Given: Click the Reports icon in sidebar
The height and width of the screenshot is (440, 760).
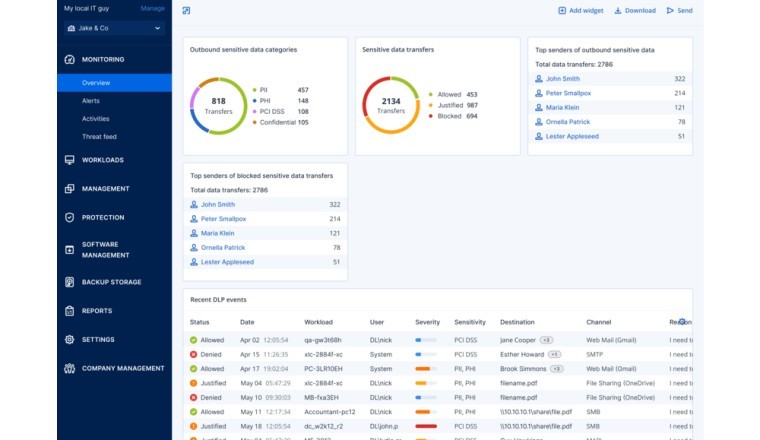Looking at the screenshot, I should click(69, 311).
